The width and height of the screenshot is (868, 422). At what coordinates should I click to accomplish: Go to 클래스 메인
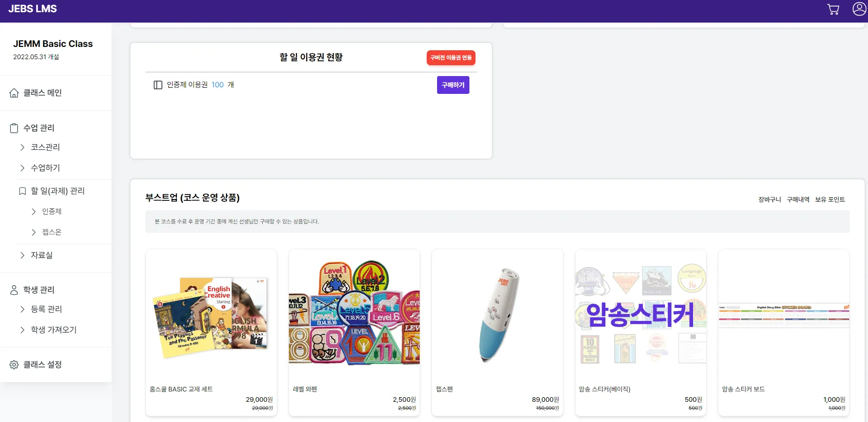click(x=43, y=93)
